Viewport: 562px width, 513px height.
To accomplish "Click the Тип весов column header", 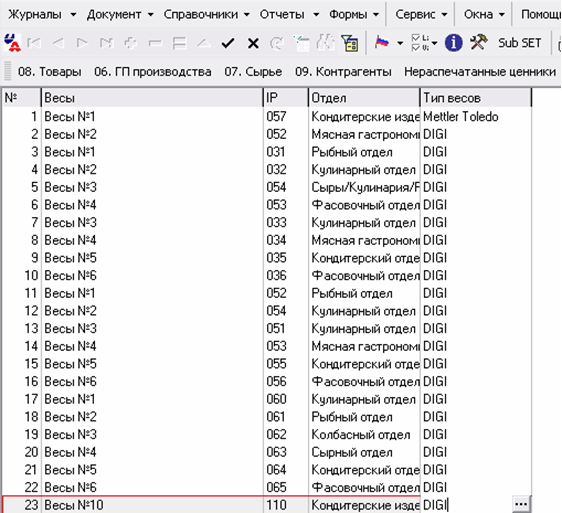I will [476, 98].
